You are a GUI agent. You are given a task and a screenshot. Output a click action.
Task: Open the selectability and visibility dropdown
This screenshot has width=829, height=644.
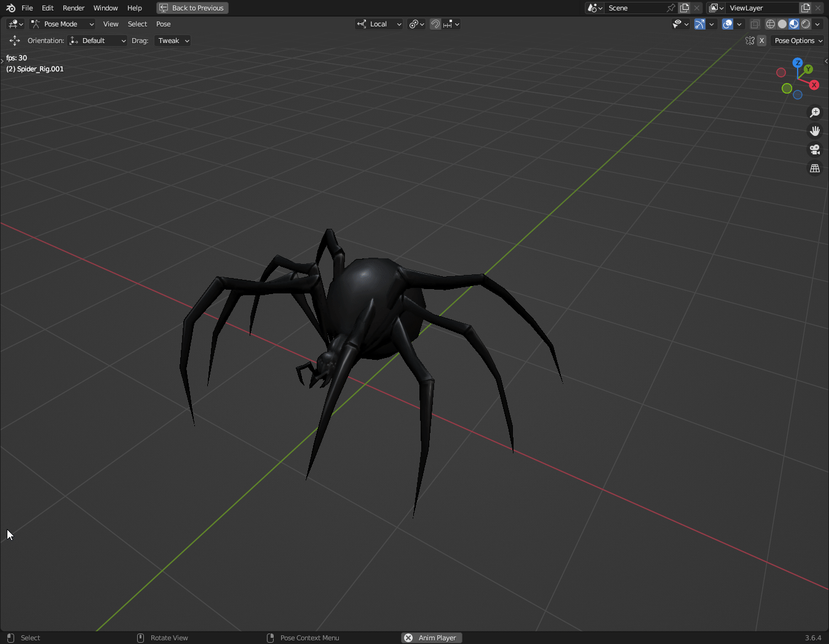coord(680,24)
